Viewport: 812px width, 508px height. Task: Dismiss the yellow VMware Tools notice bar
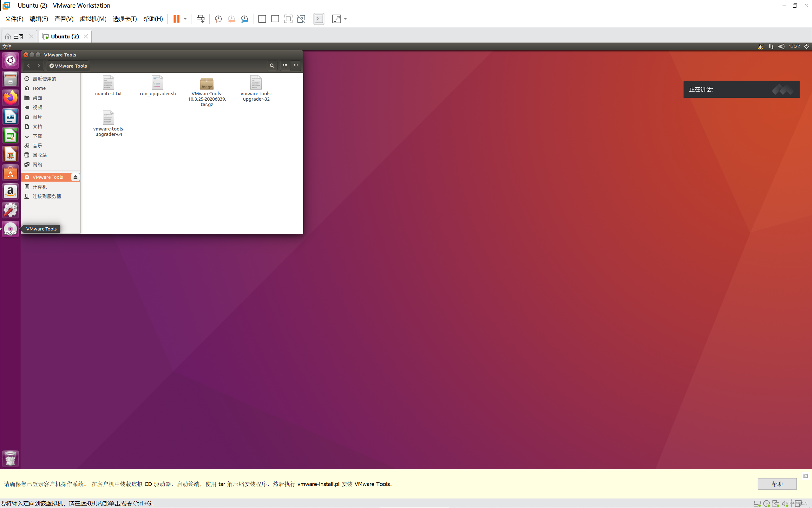click(x=805, y=476)
